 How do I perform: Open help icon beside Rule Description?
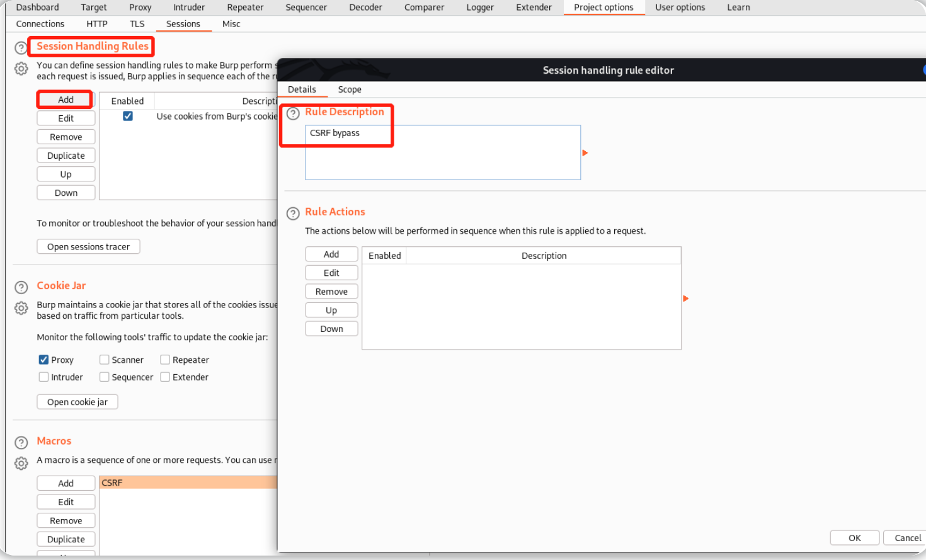(x=293, y=113)
